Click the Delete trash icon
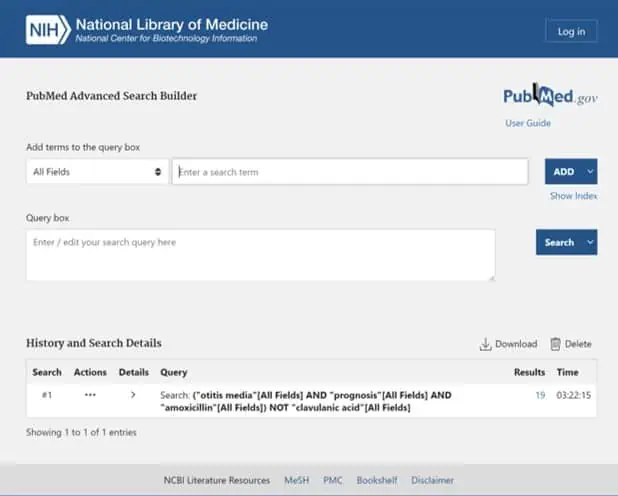The height and width of the screenshot is (496, 618). point(556,344)
